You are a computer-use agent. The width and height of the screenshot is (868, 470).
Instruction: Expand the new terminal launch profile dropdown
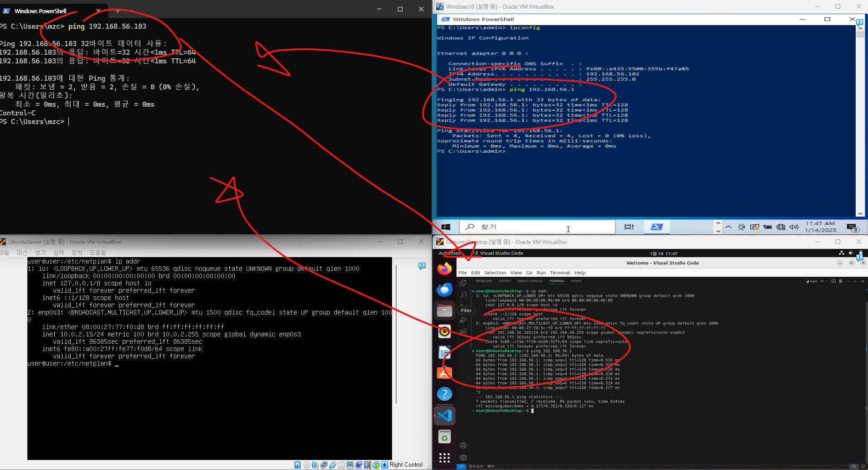click(x=827, y=281)
